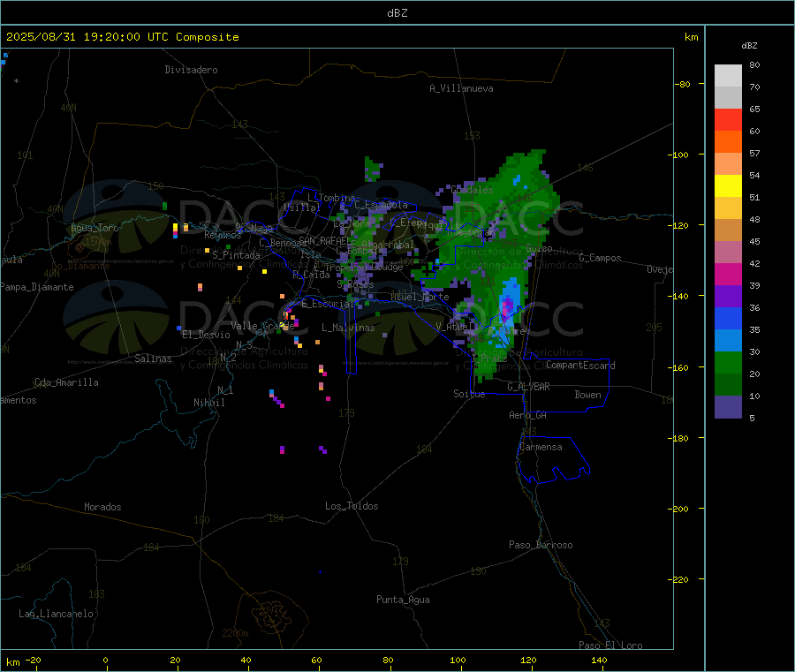Click the Morados map label
795x672 pixels.
[102, 507]
